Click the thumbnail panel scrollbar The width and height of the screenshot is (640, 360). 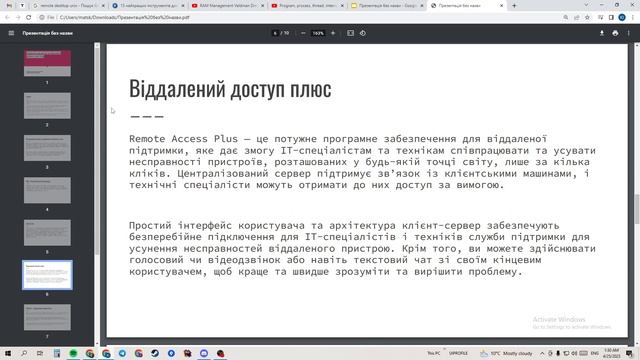coord(97,151)
